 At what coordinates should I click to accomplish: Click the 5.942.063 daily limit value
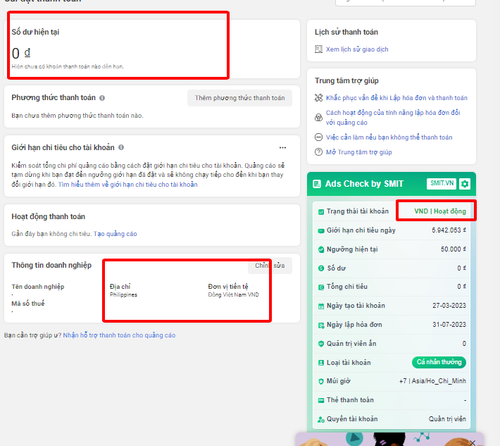click(449, 230)
